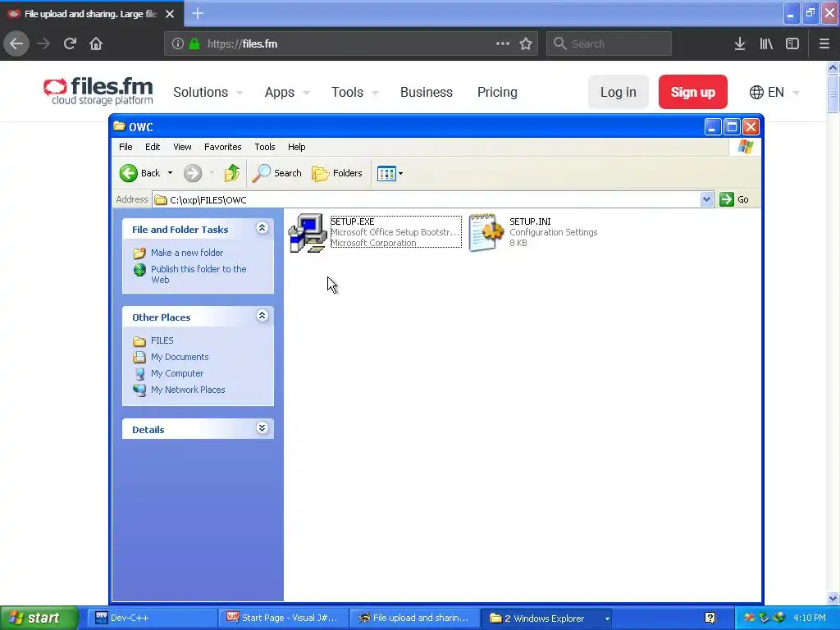Image resolution: width=840 pixels, height=630 pixels.
Task: Open the Firefox library icon
Action: [766, 43]
